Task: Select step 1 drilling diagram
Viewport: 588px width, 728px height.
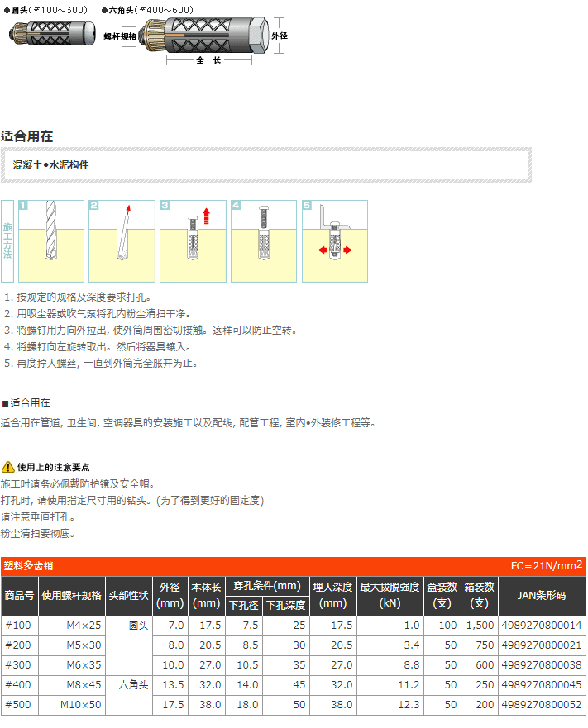Action: [51, 241]
